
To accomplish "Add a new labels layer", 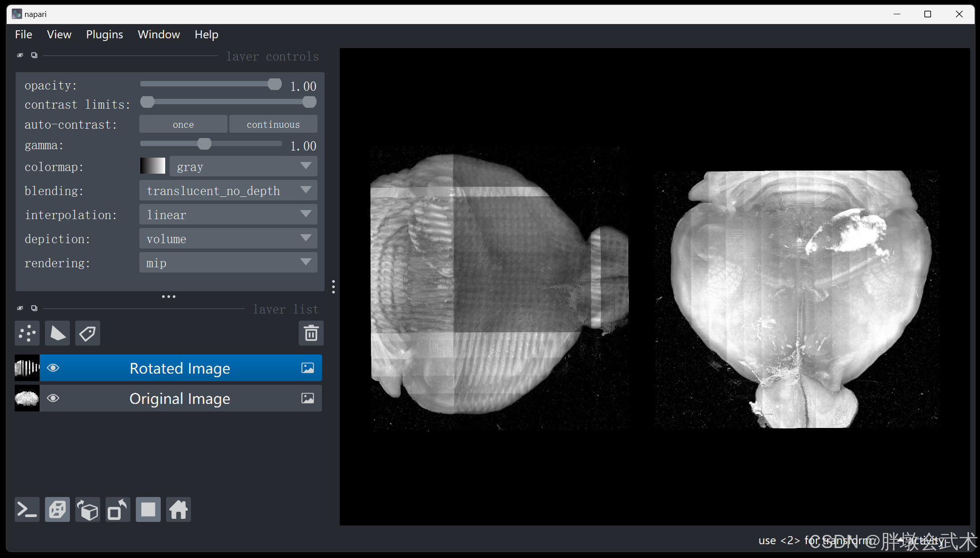I will point(88,333).
